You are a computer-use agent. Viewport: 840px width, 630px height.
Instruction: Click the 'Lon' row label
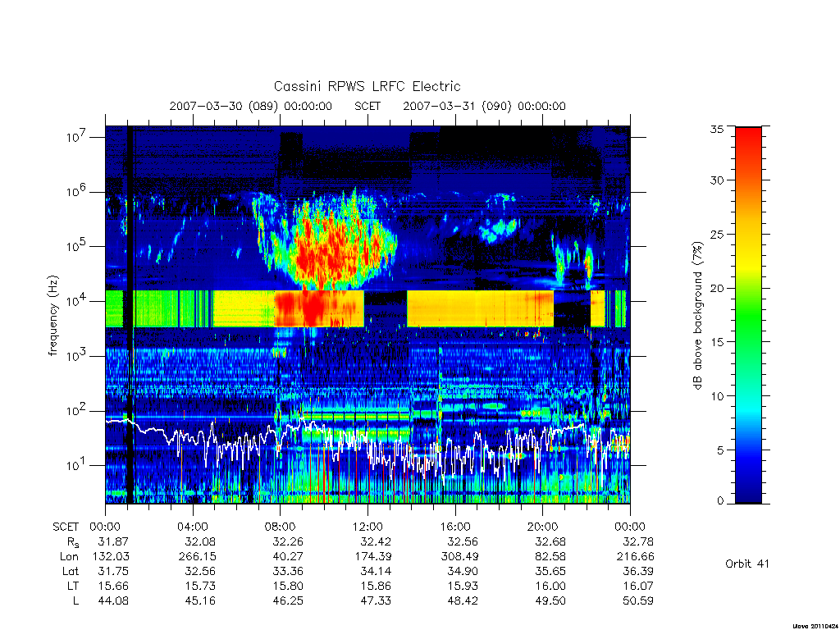tap(69, 557)
